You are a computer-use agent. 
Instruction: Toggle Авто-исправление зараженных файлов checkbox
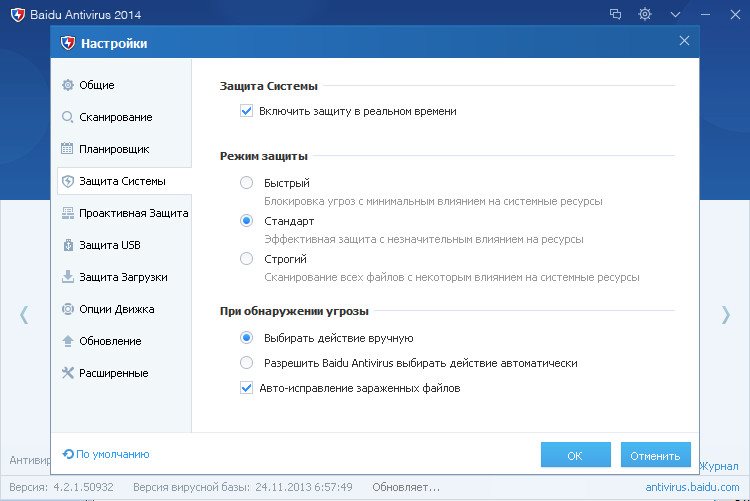click(x=246, y=388)
